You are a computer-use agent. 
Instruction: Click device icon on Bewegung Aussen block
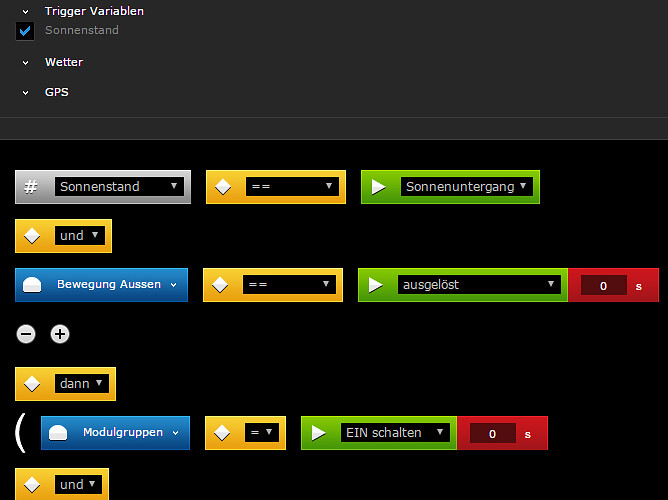click(x=32, y=285)
